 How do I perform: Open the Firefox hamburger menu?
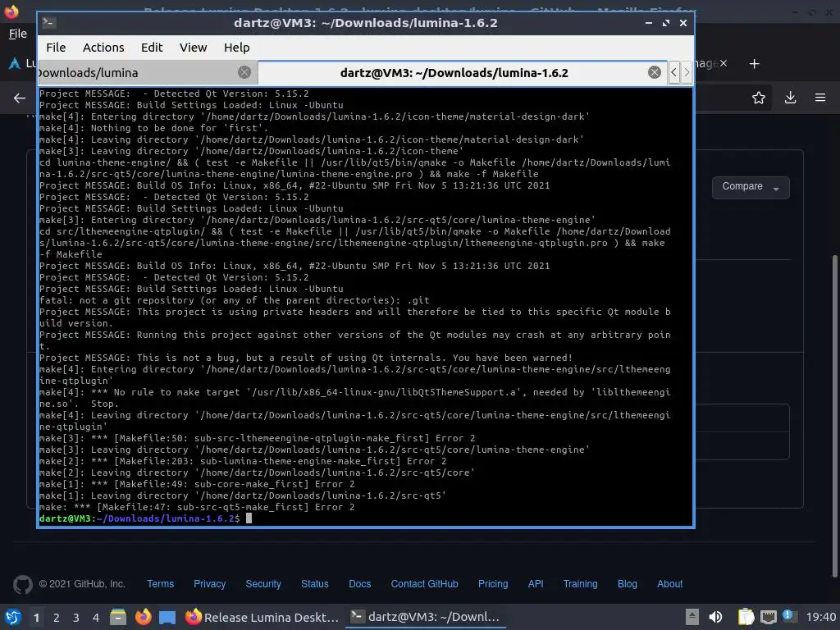tap(820, 98)
